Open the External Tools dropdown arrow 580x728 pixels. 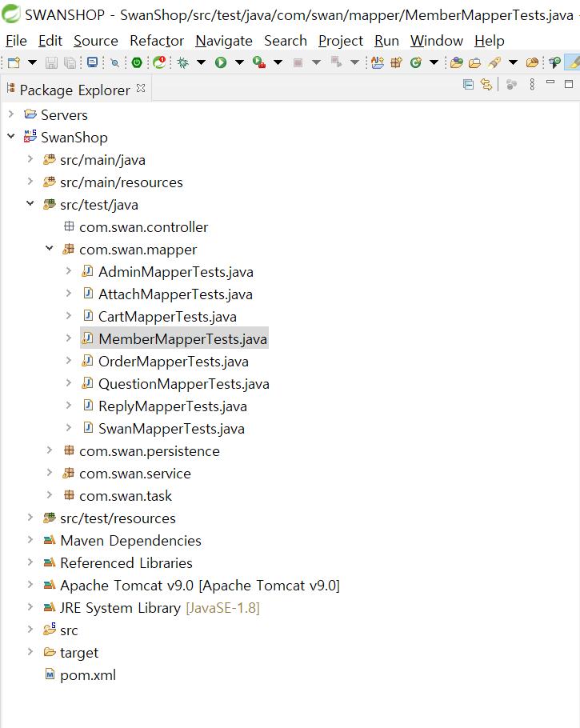click(x=278, y=62)
